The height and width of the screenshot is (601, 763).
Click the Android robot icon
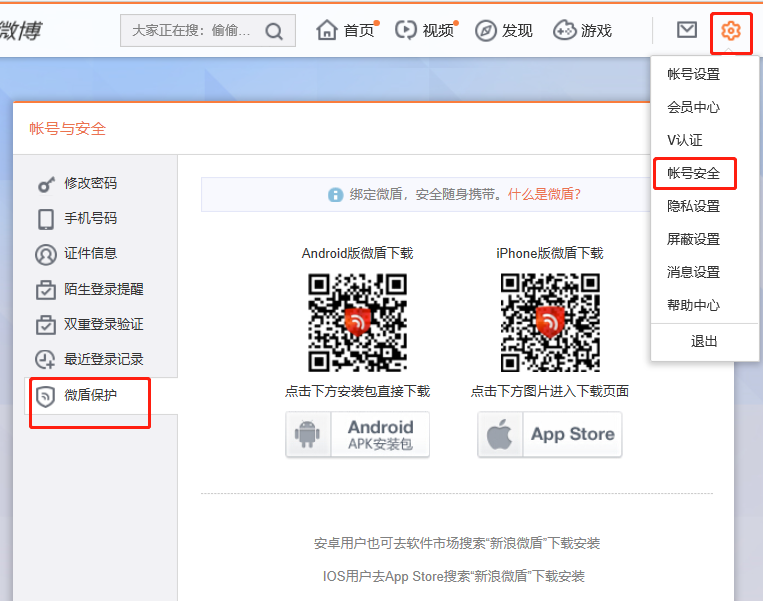pos(308,435)
